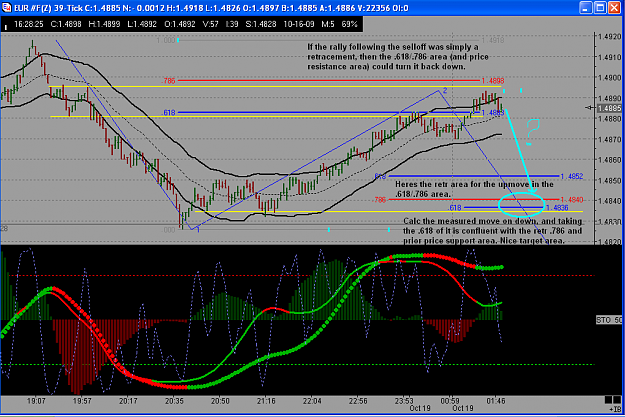Click the 1.4920 price axis label
The image size is (625, 417).
[x=610, y=37]
